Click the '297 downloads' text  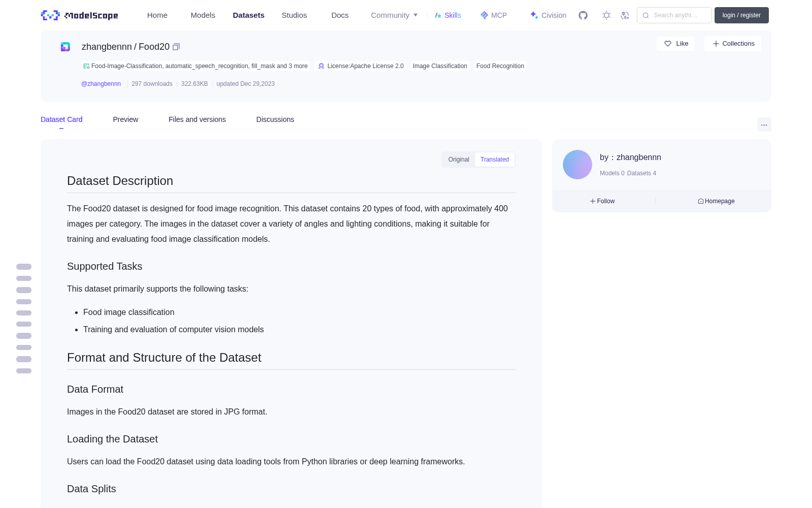(x=152, y=84)
